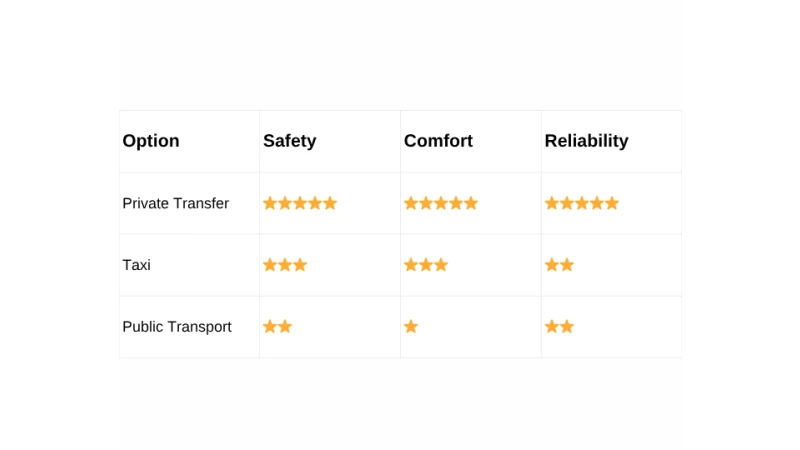Screen dimensions: 800x450
Task: Select the Option column header
Action: point(151,141)
